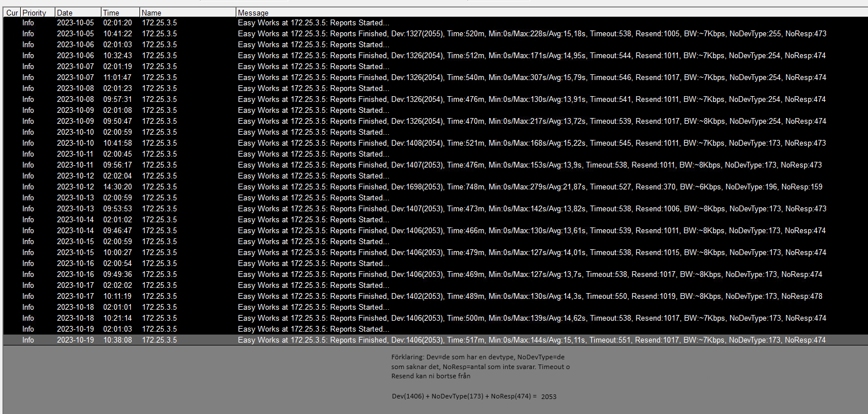Select the row with Time:466m
Screen dimensions: 868x414
[x=435, y=231]
